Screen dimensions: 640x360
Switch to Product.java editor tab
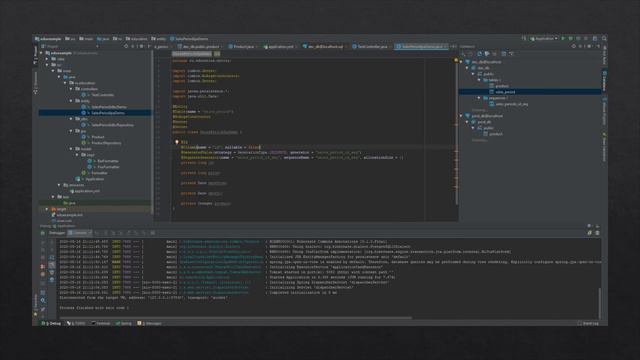pos(243,47)
